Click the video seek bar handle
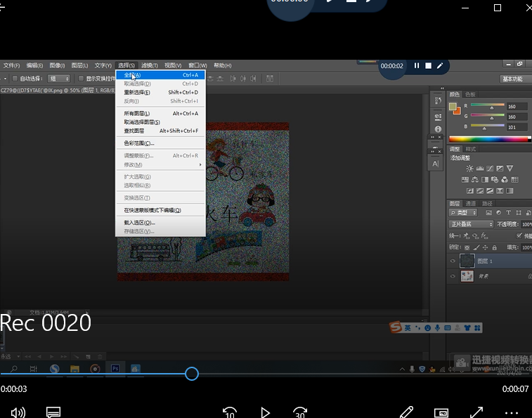This screenshot has height=418, width=532. click(x=192, y=374)
